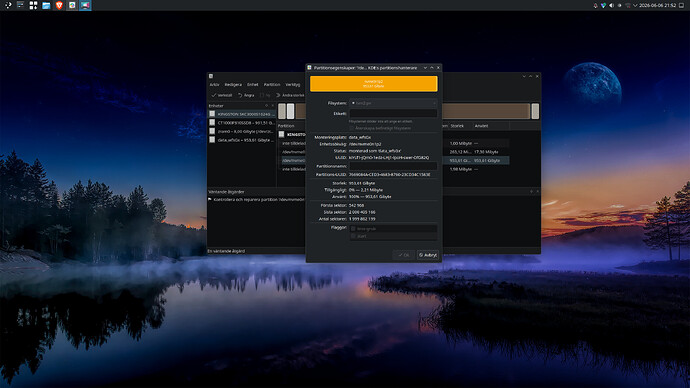
Task: Float the Enheter panel
Action: 266,106
